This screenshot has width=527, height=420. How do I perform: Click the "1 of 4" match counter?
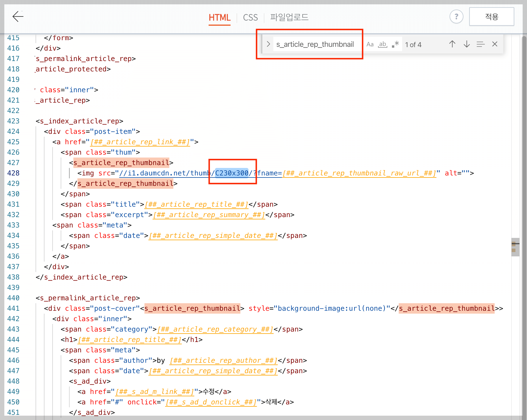(x=413, y=45)
